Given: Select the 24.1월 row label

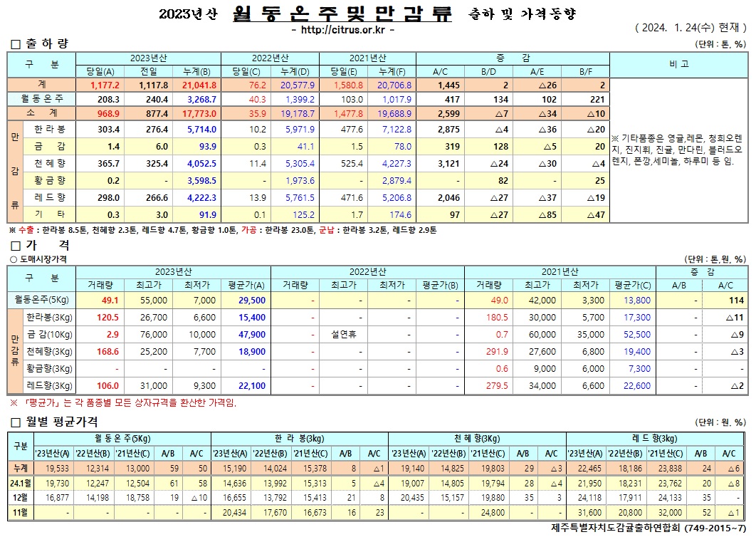Looking at the screenshot, I should click(x=21, y=483).
